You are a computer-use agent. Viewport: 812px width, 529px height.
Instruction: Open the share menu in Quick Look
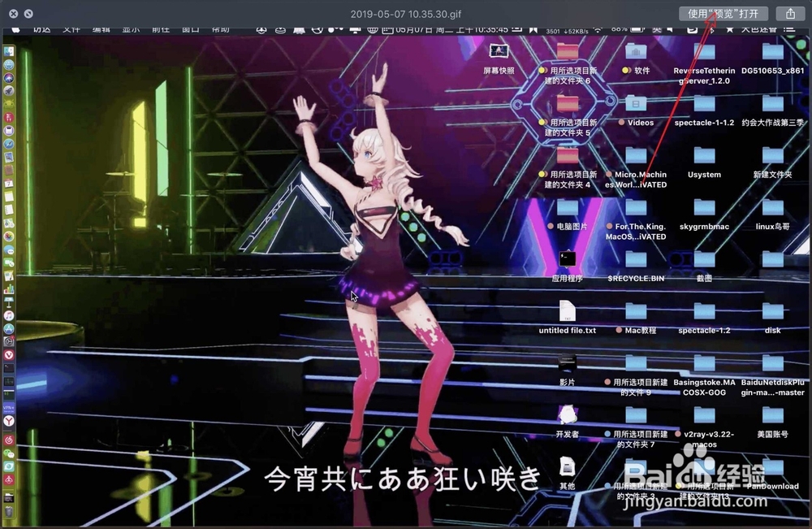[790, 14]
